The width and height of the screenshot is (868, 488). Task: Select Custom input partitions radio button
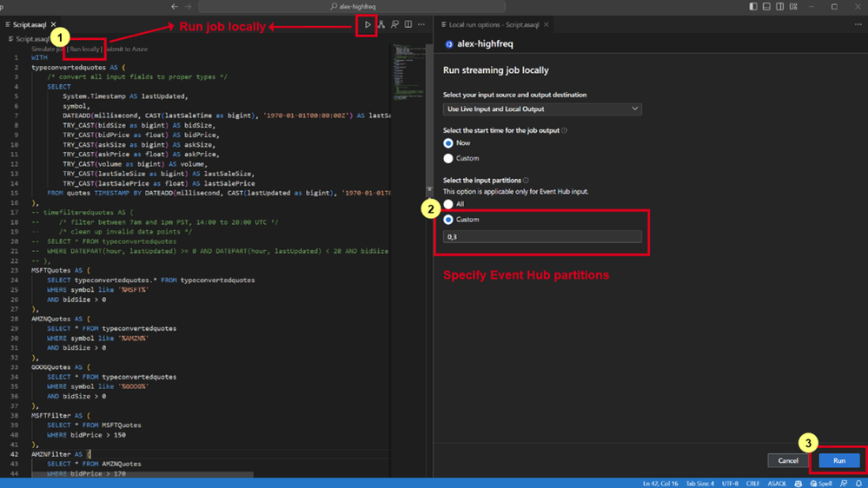(448, 220)
